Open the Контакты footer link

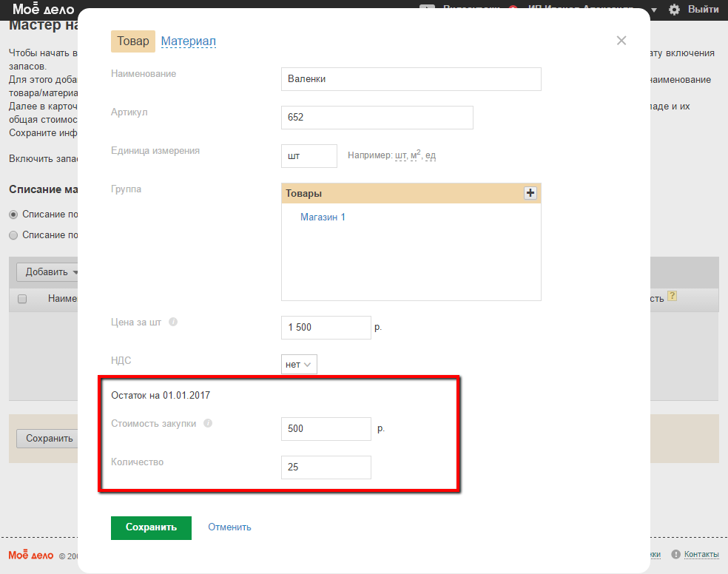[x=701, y=554]
